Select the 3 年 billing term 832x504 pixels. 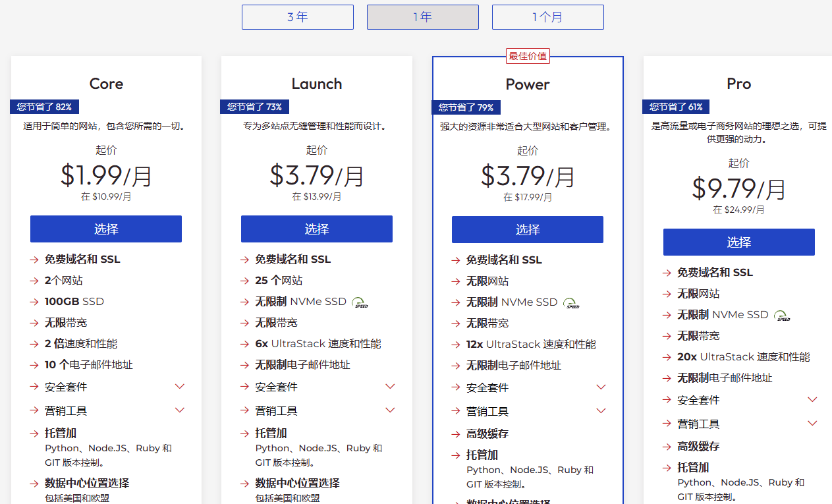[x=297, y=16]
